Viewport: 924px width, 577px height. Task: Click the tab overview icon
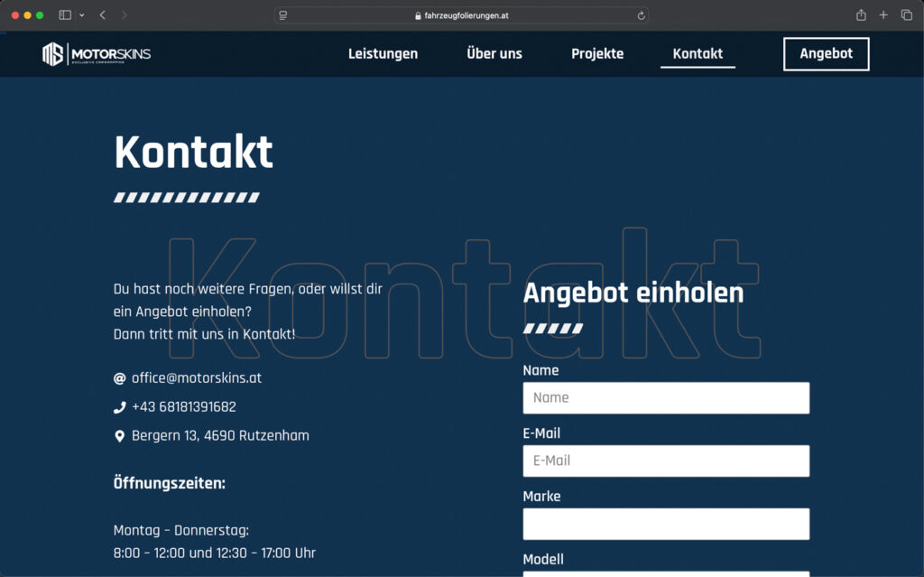tap(905, 14)
